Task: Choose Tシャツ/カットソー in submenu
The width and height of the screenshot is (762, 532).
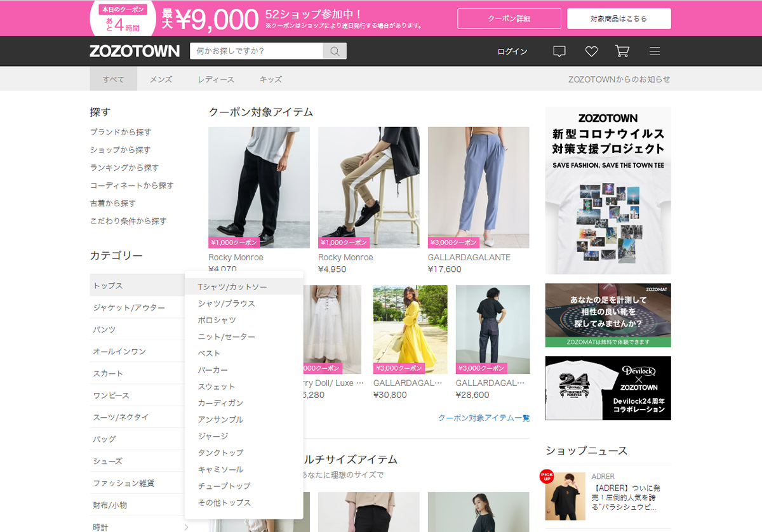Action: [x=244, y=287]
